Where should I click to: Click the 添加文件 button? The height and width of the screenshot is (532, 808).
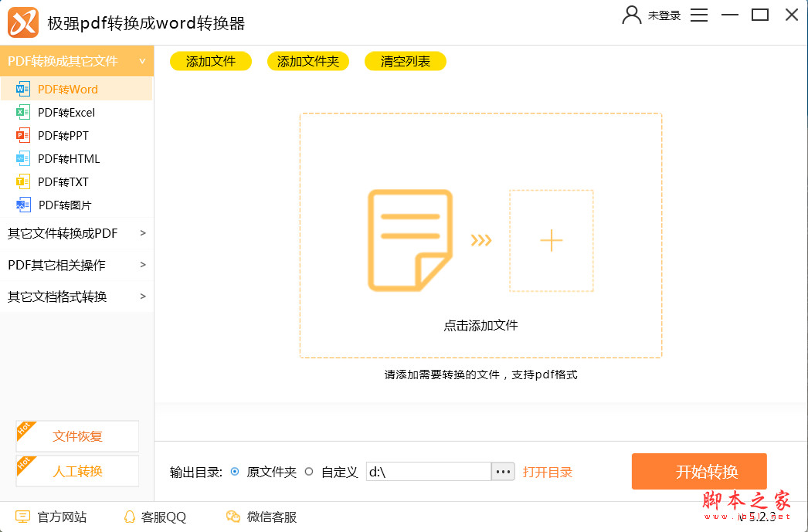pos(211,62)
